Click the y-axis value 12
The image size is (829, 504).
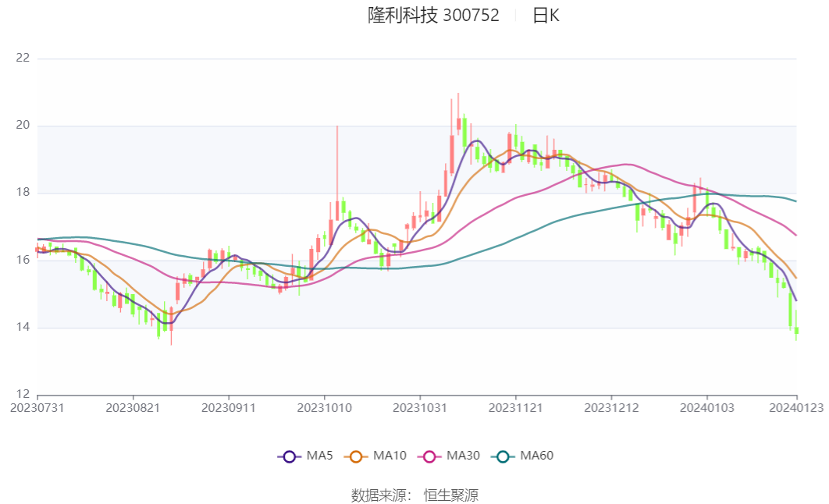23,394
